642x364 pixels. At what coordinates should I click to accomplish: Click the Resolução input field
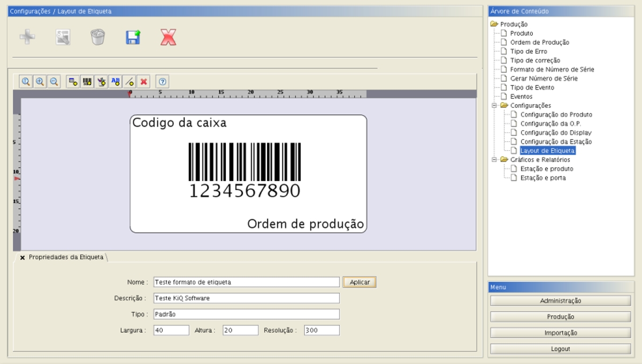pos(322,330)
